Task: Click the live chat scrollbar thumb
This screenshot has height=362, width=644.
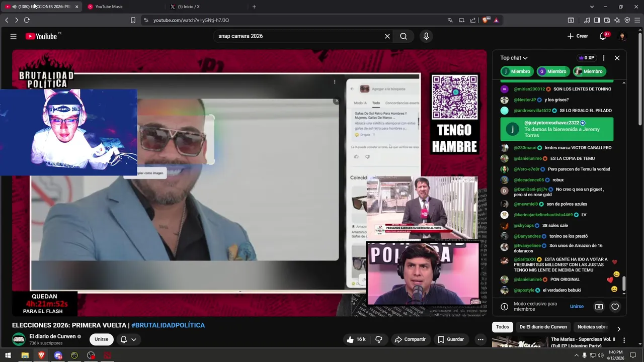Action: coord(624,284)
